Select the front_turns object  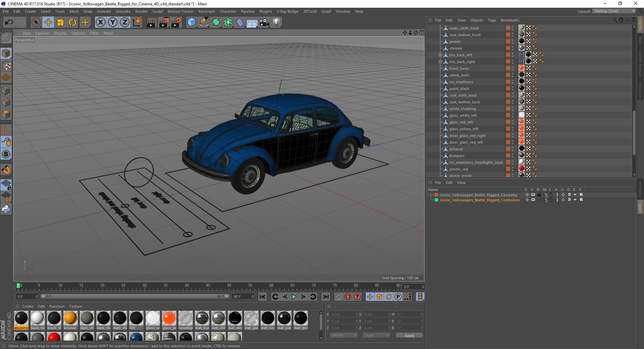[x=459, y=68]
